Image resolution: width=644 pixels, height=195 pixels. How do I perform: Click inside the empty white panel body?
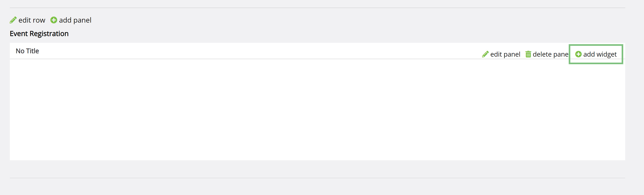pos(317,110)
